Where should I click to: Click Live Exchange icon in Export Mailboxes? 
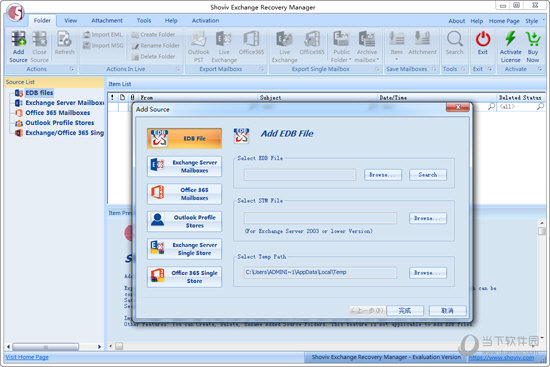pyautogui.click(x=224, y=47)
